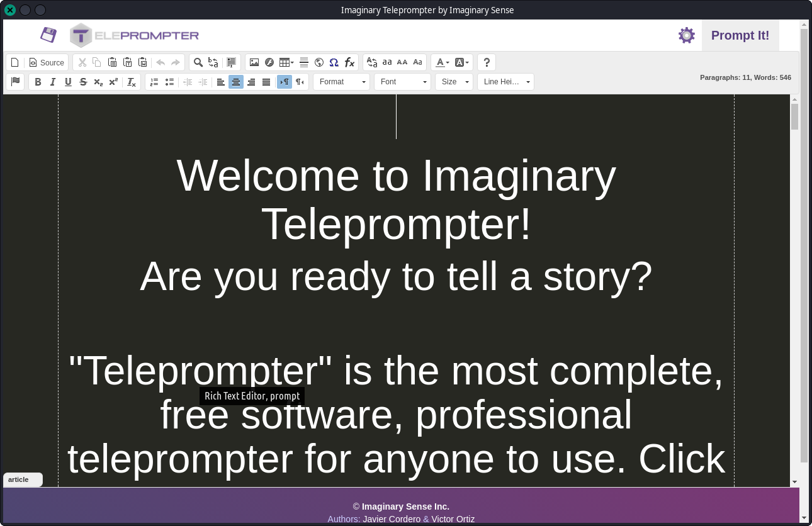
Task: Click the Redo arrow
Action: tap(176, 62)
